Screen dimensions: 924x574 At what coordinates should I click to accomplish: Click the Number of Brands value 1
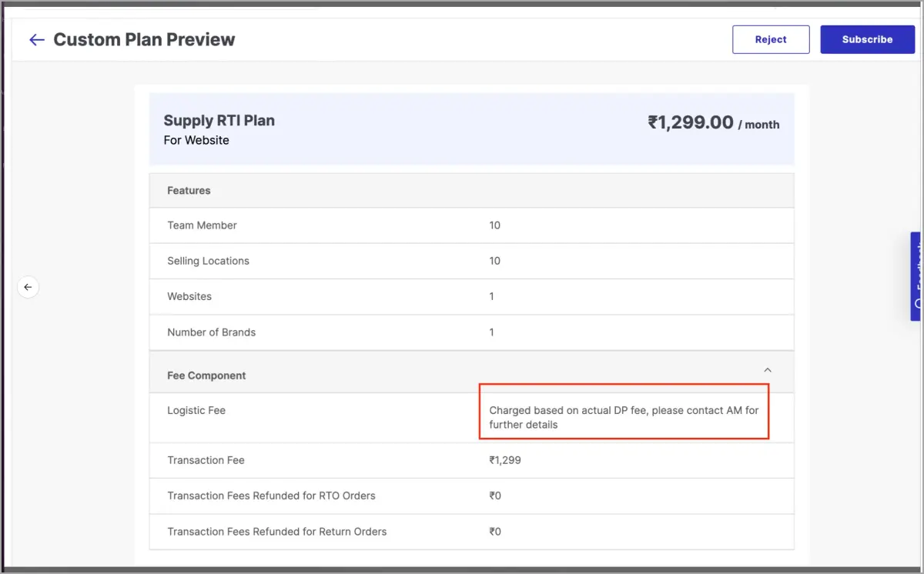coord(491,332)
